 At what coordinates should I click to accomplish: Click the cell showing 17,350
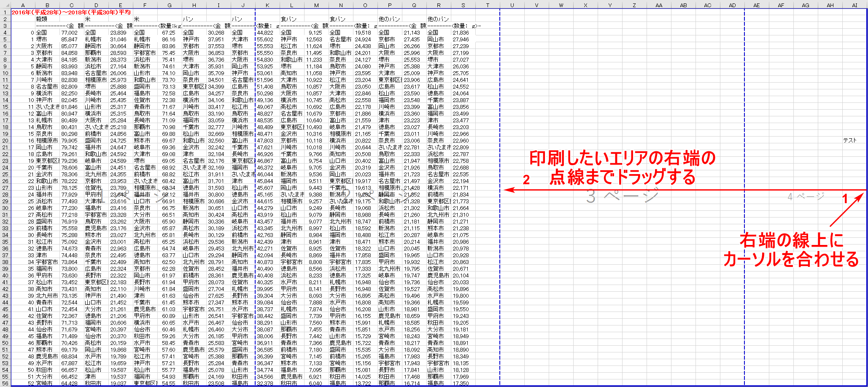click(463, 383)
